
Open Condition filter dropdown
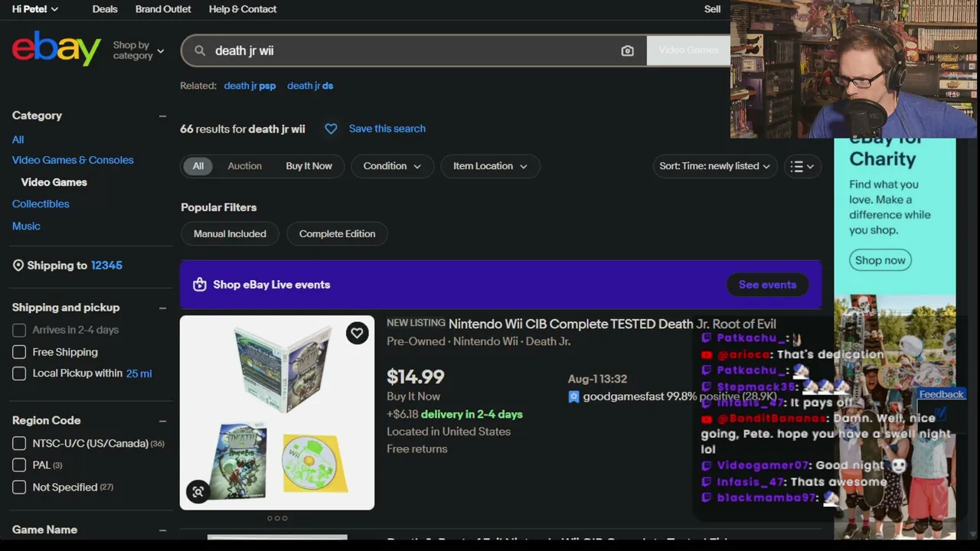392,166
